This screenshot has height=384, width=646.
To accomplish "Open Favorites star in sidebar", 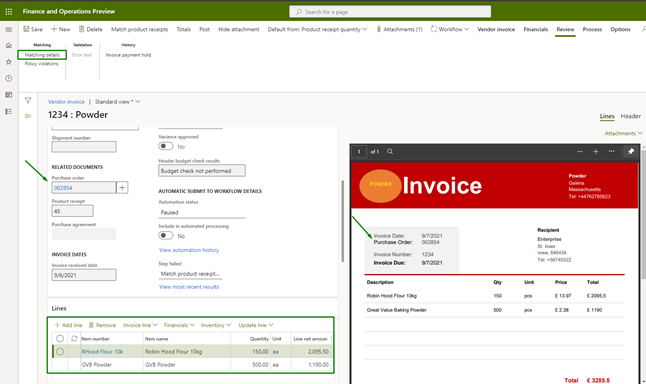I will tap(9, 62).
